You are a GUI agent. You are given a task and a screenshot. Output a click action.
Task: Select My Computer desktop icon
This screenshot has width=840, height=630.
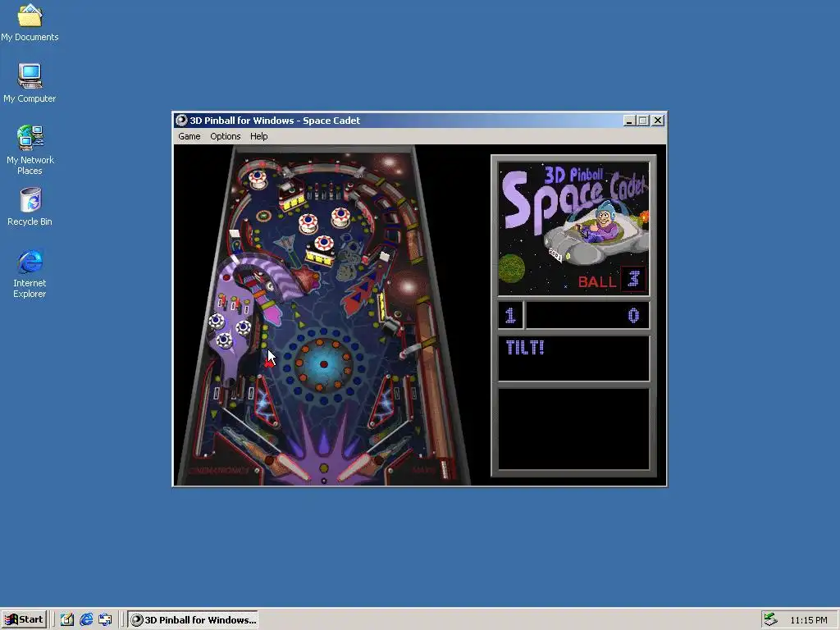tap(30, 83)
